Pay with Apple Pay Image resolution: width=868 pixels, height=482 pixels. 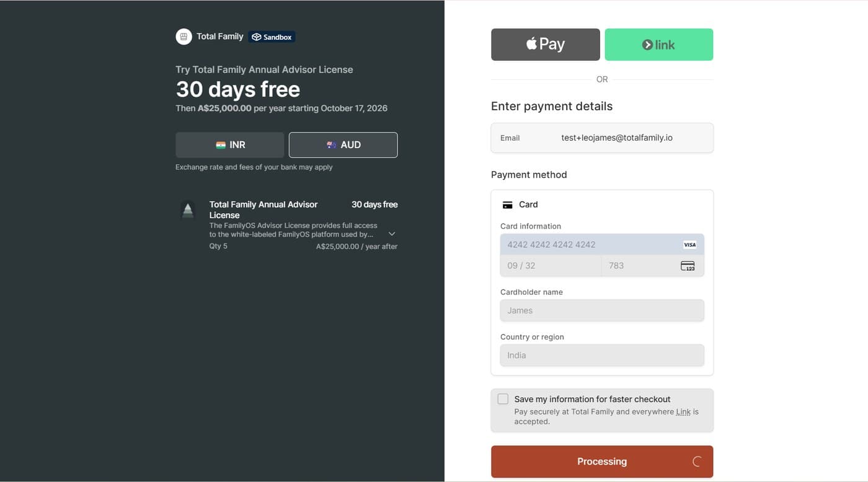(546, 45)
